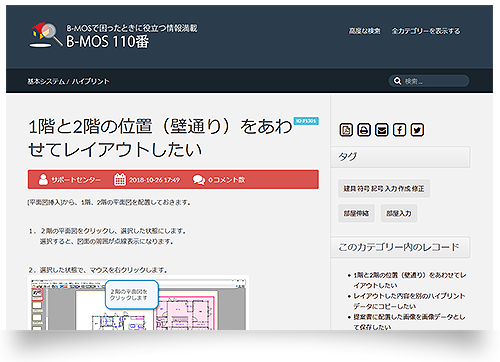Screen dimensions: 500x362
Task: Open record レイアウトした内容を別のハイプリントデータにコピーしたい
Action: coord(409,301)
